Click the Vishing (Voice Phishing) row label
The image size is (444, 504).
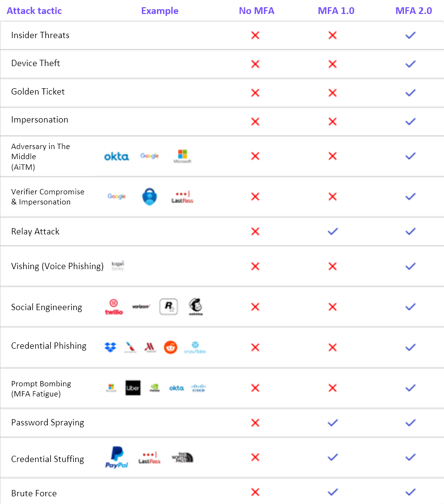pos(57,266)
